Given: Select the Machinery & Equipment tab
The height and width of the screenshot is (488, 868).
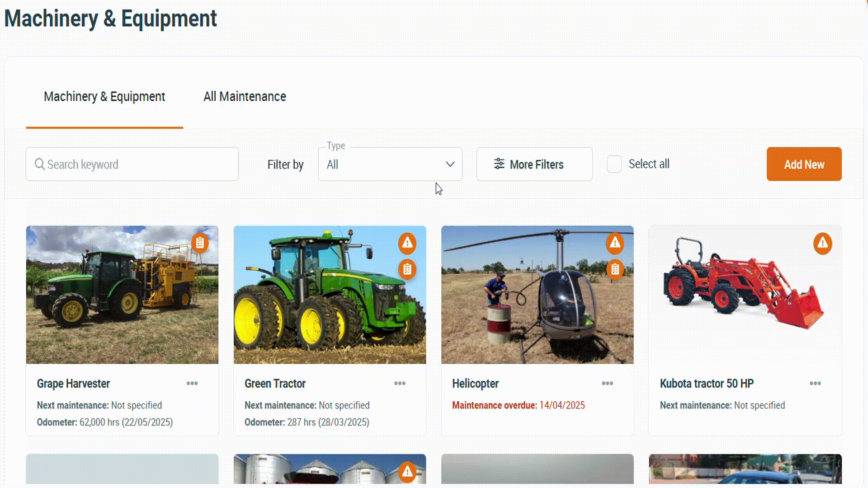Looking at the screenshot, I should tap(104, 96).
